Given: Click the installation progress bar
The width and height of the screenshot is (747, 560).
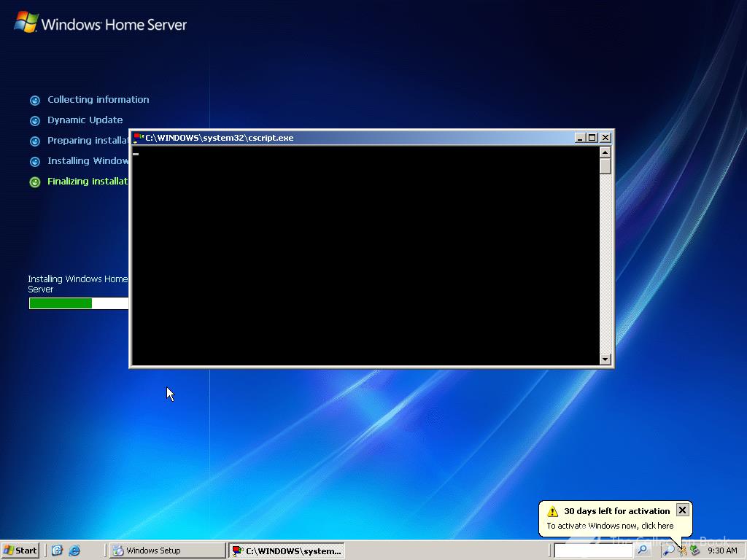Looking at the screenshot, I should click(x=79, y=303).
